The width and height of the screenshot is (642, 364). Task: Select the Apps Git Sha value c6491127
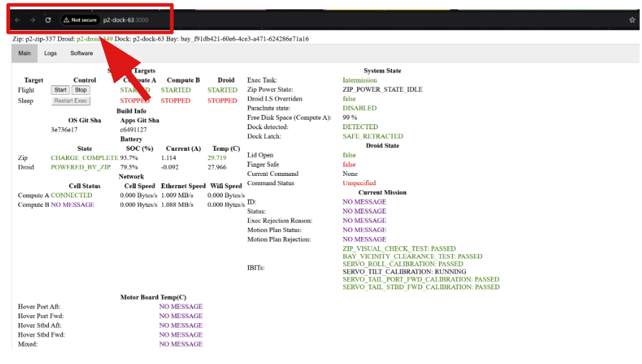[133, 130]
